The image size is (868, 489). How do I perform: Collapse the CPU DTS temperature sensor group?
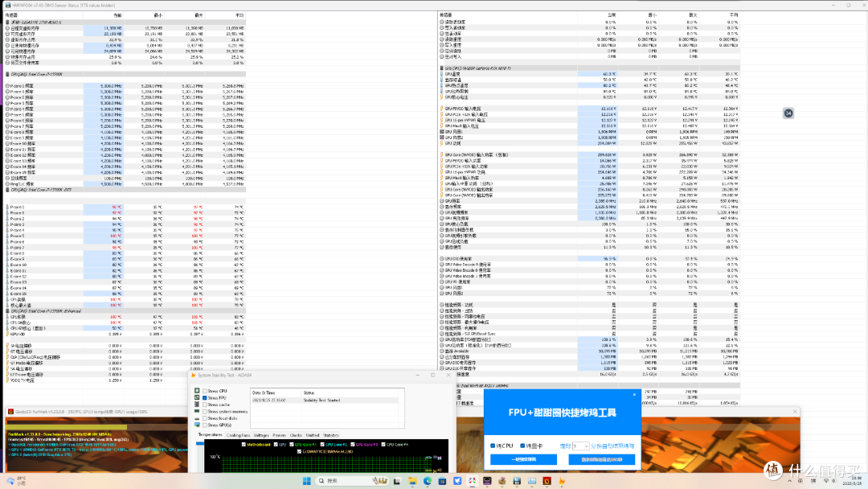point(7,189)
